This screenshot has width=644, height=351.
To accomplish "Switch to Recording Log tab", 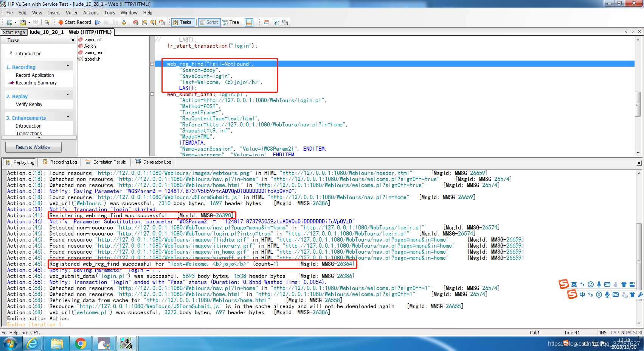I will click(60, 162).
